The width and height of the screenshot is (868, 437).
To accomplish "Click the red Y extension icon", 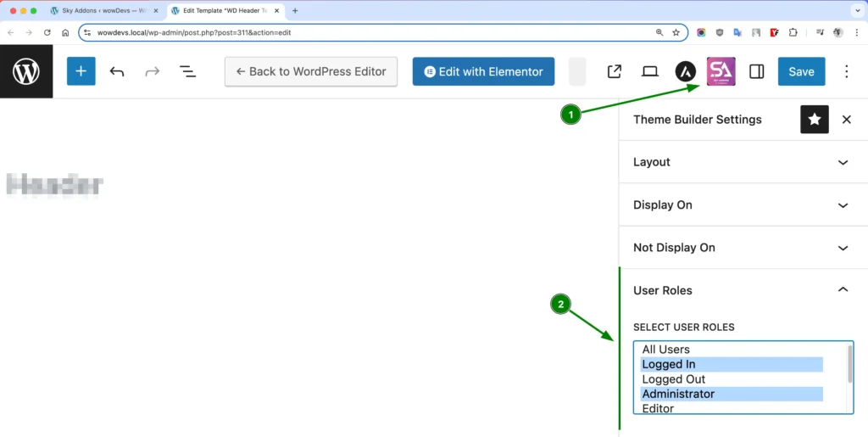I will pyautogui.click(x=775, y=33).
